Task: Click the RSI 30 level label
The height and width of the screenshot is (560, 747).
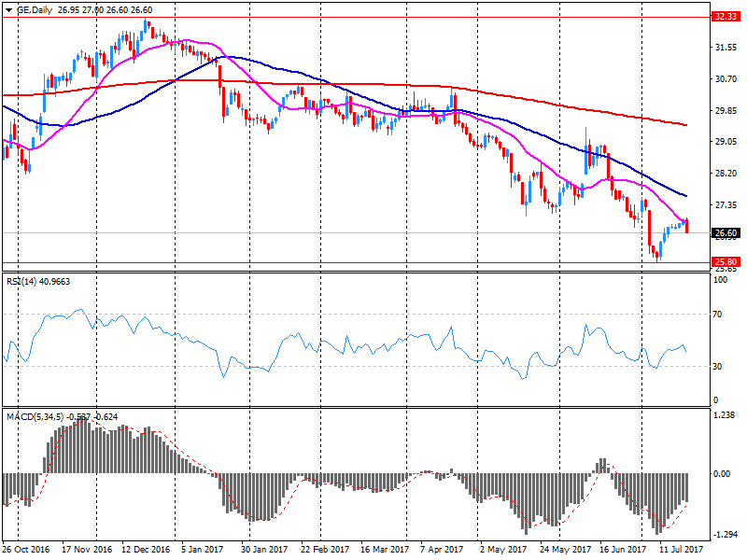Action: pos(717,367)
